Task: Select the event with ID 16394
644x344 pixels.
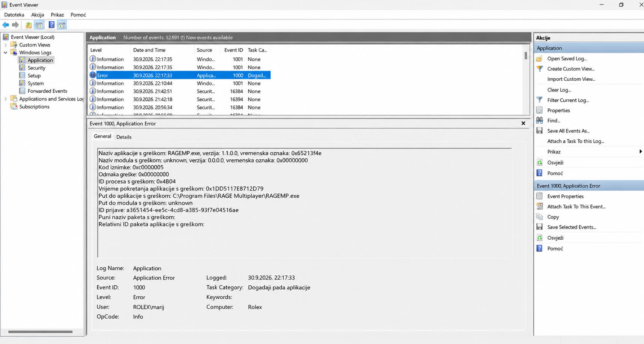Action: point(179,99)
